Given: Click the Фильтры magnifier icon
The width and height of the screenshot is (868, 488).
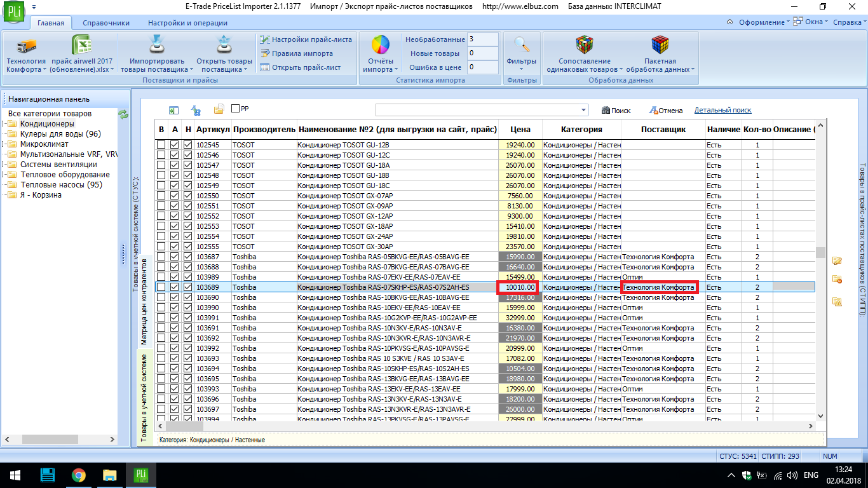Looking at the screenshot, I should (522, 46).
